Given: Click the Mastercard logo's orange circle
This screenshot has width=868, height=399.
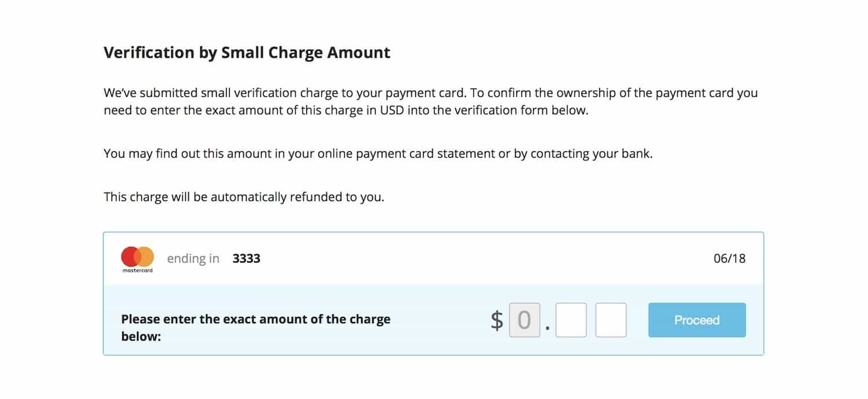Looking at the screenshot, I should click(146, 257).
